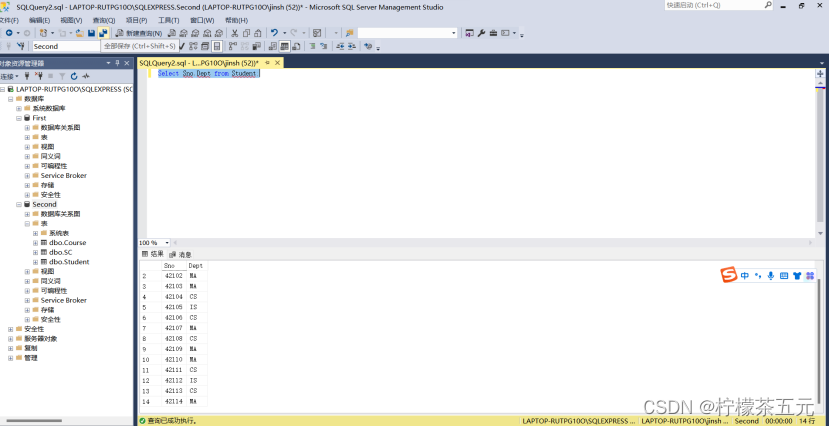Click the 新建查询(N) button
The image size is (829, 426).
click(x=139, y=33)
